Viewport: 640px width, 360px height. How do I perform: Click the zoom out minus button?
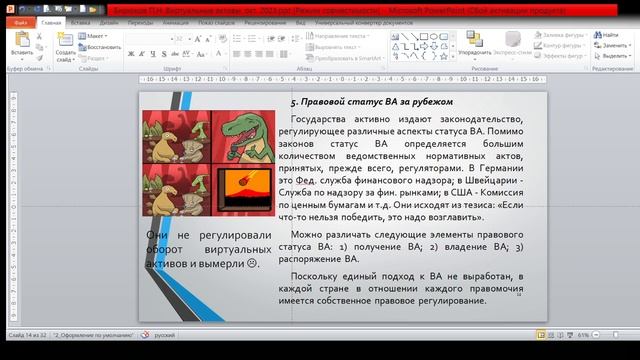(x=596, y=335)
